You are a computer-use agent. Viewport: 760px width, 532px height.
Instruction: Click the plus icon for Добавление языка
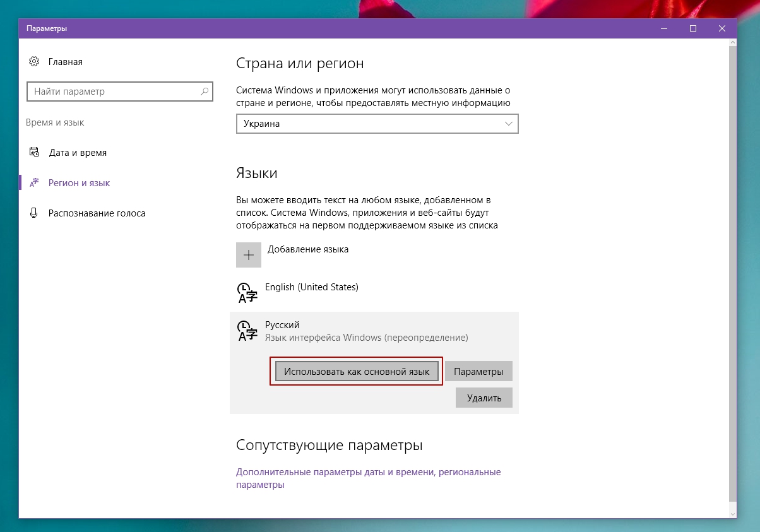pos(249,255)
